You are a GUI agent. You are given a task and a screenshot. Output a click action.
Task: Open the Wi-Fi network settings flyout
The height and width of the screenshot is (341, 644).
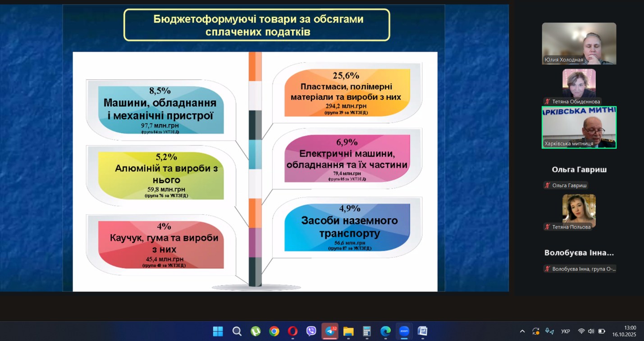[x=581, y=332]
